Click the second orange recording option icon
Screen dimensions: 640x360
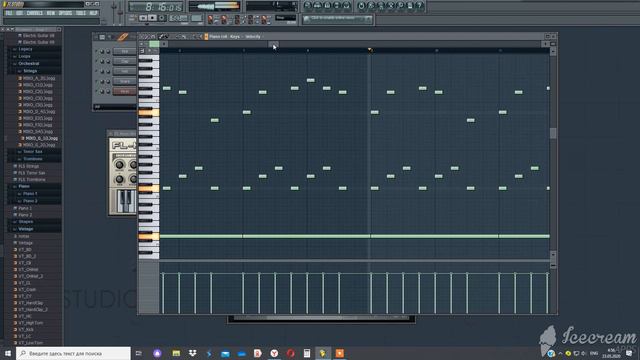(224, 19)
